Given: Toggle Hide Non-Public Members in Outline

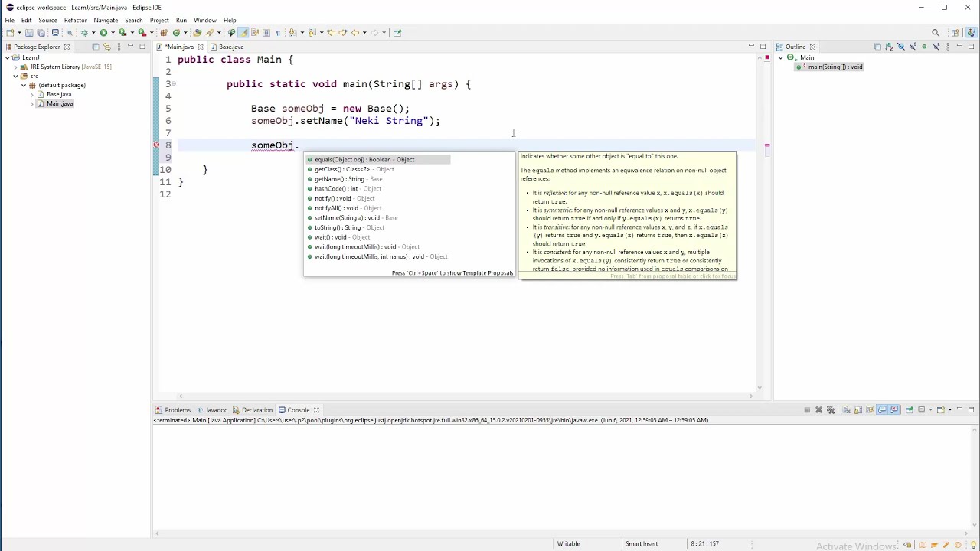Looking at the screenshot, I should click(924, 47).
